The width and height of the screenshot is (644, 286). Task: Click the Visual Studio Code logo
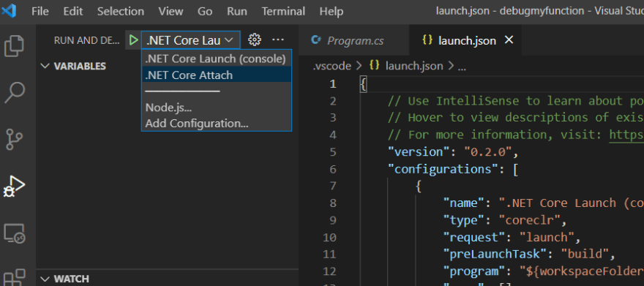pos(9,11)
